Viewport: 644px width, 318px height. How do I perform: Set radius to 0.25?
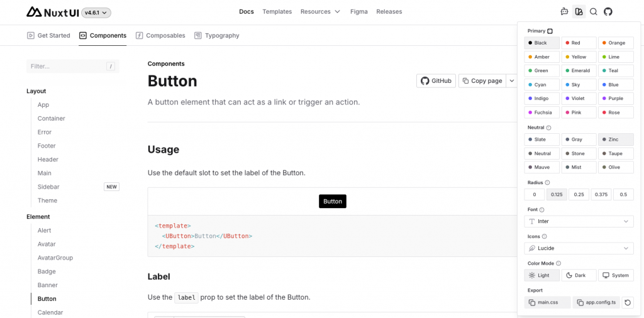pos(579,194)
